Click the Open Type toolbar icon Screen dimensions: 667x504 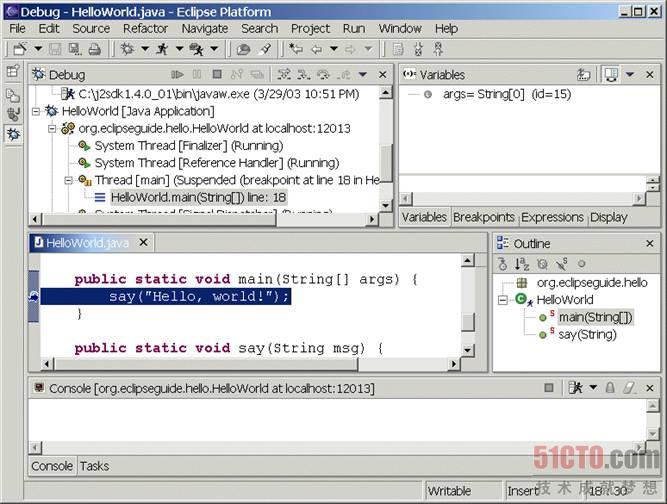coord(243,49)
